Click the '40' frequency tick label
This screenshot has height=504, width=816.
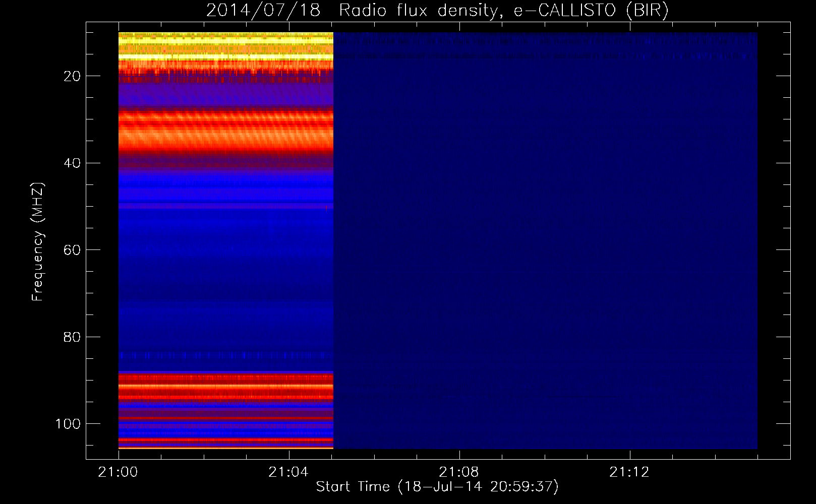(72, 163)
